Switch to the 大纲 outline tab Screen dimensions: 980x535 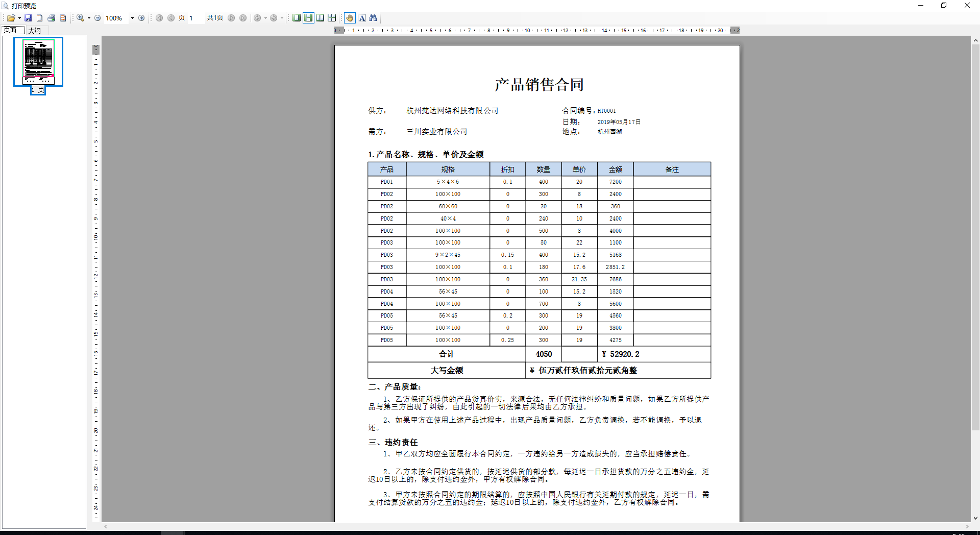[35, 31]
